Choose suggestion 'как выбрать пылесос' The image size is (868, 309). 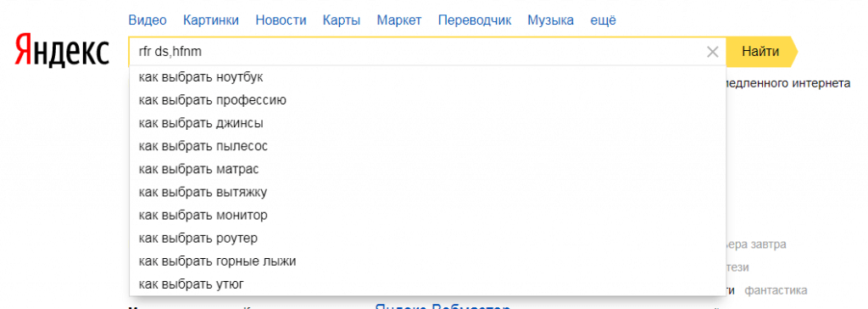click(427, 147)
